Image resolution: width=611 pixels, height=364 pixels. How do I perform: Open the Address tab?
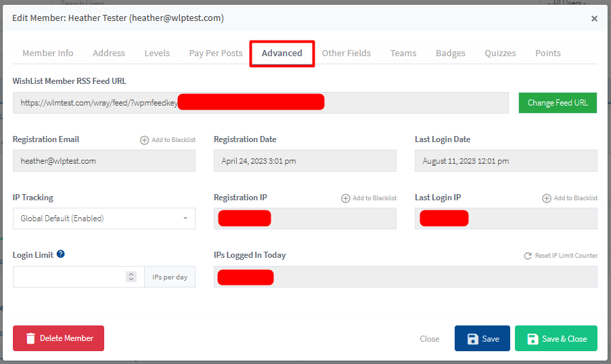coord(109,53)
